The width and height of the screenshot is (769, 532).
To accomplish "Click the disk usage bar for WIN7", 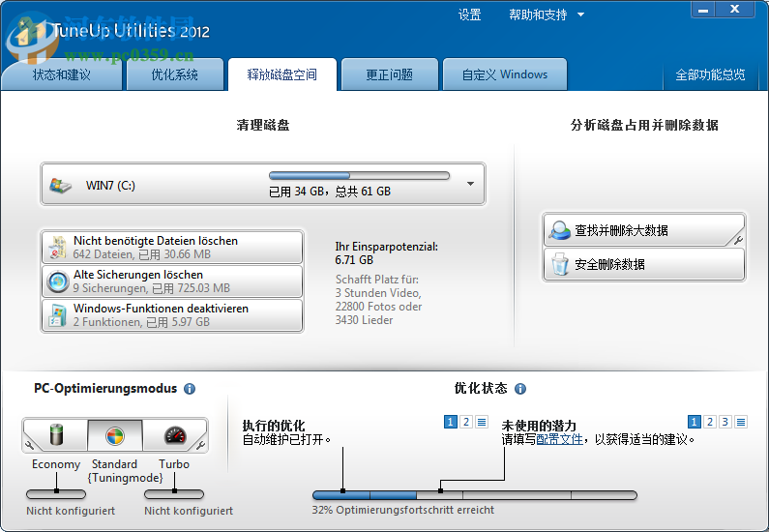I will pos(359,175).
